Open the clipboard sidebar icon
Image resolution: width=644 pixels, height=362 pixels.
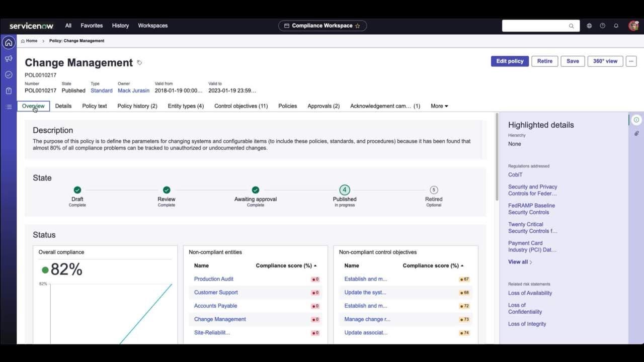point(9,91)
